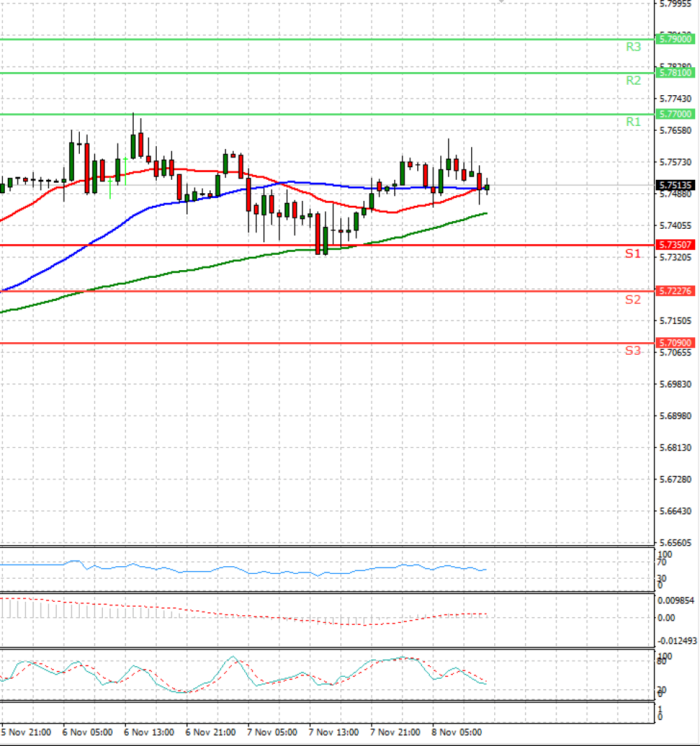
Task: Click the 7 Nov 21:00 time label
Action: 395,732
